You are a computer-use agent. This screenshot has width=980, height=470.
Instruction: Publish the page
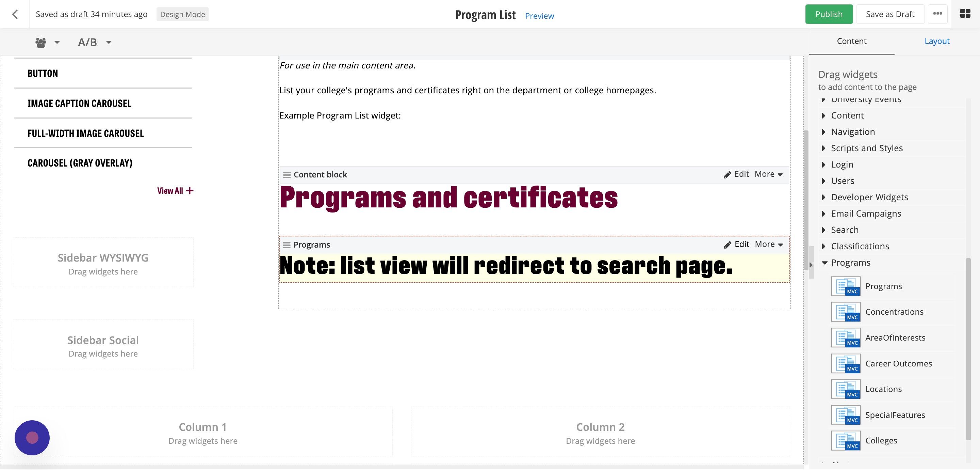pyautogui.click(x=829, y=14)
